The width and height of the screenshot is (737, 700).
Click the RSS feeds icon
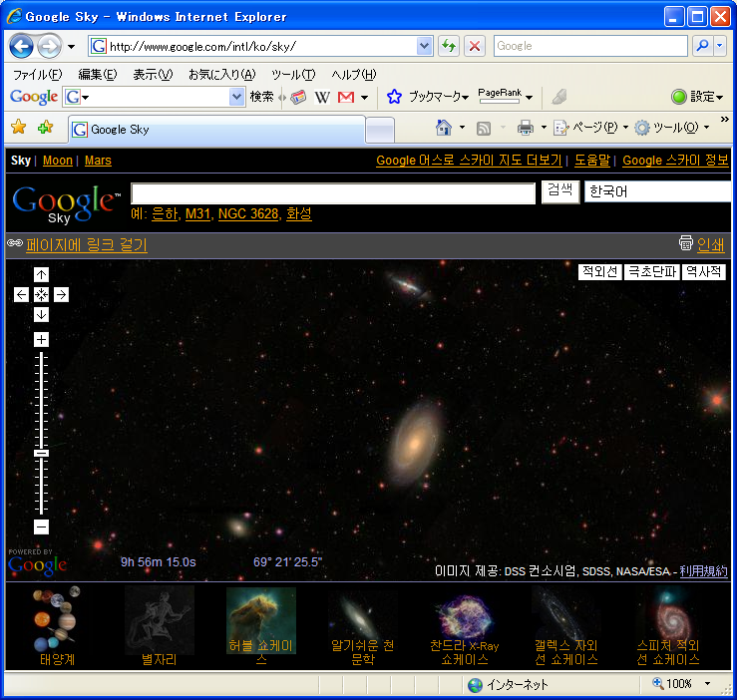pyautogui.click(x=483, y=128)
